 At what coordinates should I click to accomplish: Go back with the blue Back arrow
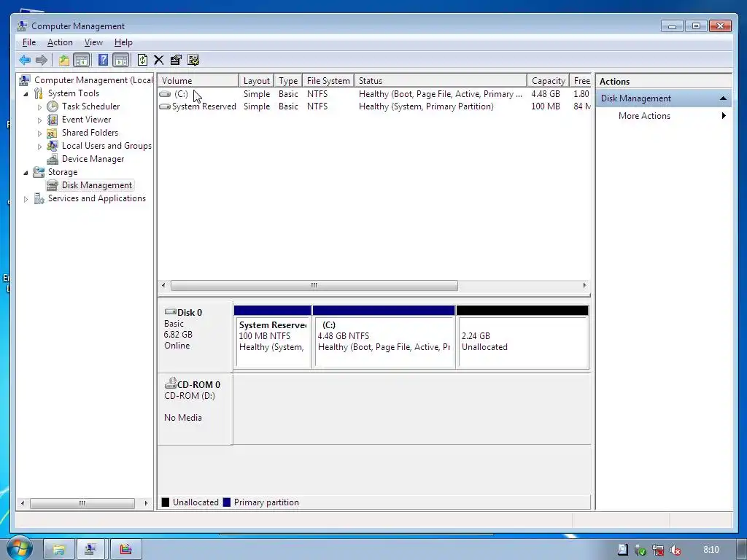click(25, 60)
